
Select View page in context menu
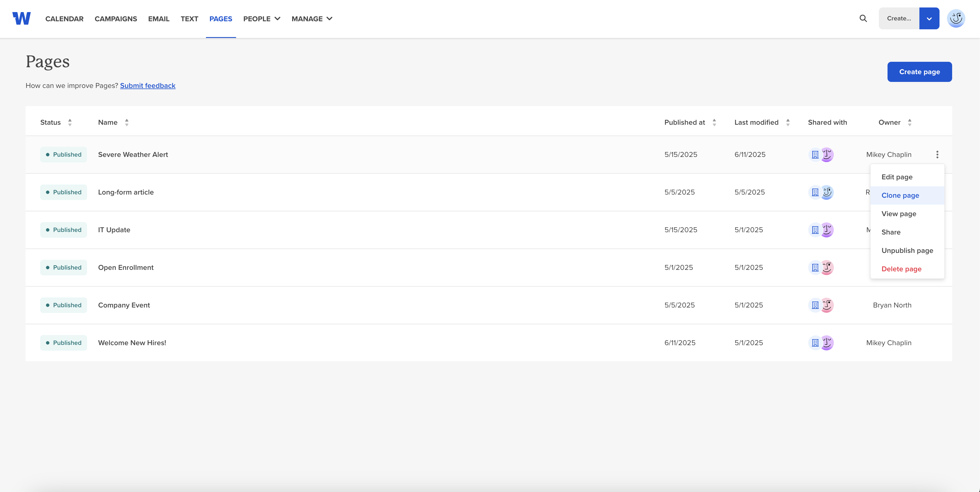[x=907, y=214]
